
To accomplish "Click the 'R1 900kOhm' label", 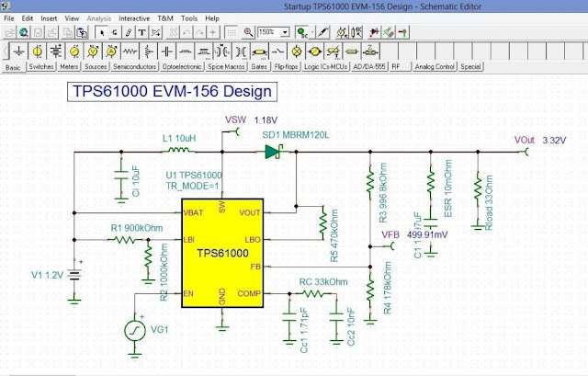I will tap(137, 228).
